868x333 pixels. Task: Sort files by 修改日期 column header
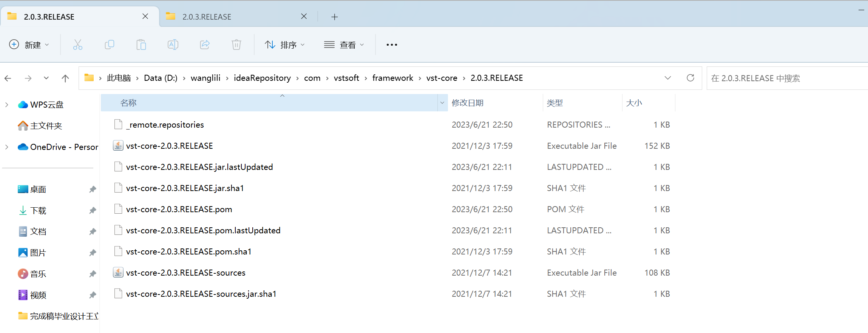pyautogui.click(x=468, y=103)
